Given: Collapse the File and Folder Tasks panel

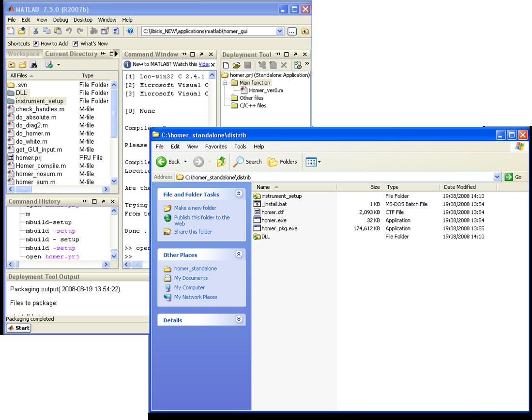Looking at the screenshot, I should tap(239, 194).
